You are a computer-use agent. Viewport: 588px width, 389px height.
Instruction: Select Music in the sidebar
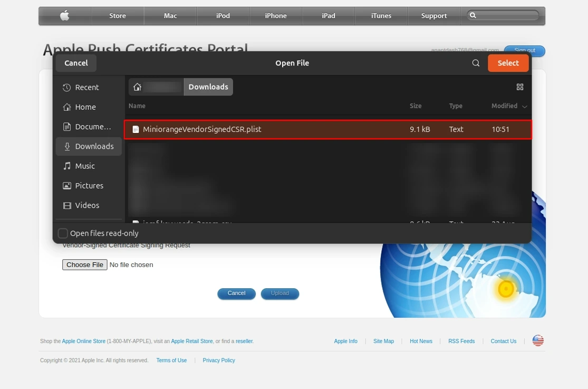coord(84,166)
